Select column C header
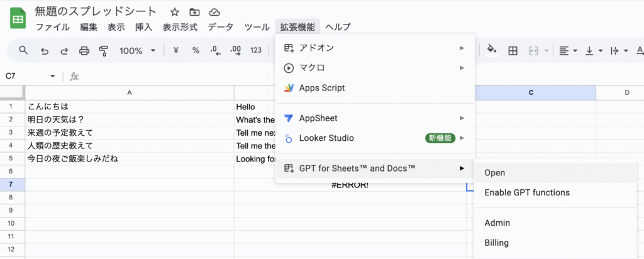This screenshot has height=259, width=644. pos(531,93)
